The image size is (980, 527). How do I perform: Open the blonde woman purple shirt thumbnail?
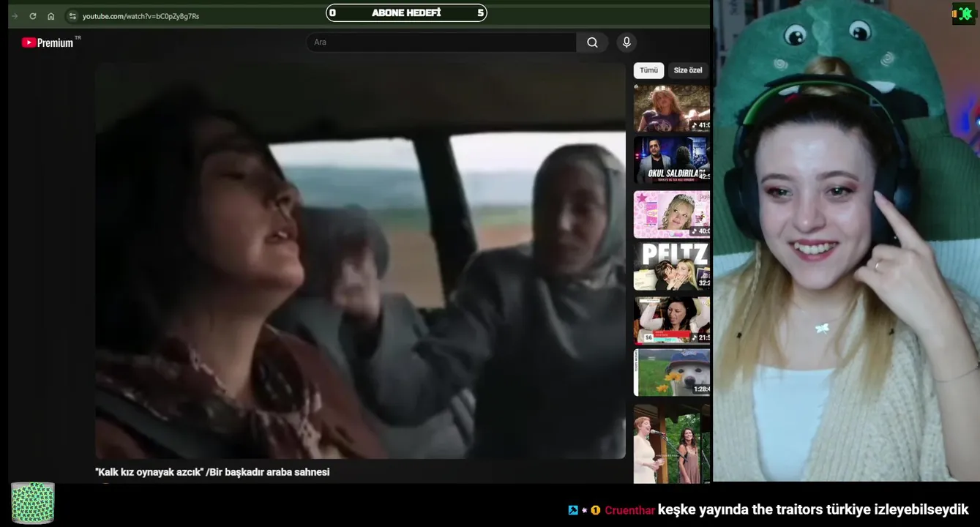[672, 108]
